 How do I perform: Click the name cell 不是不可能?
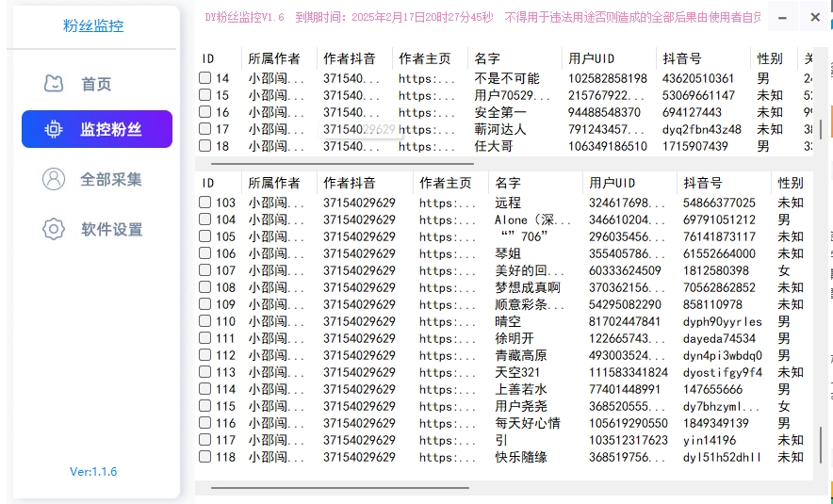[507, 78]
